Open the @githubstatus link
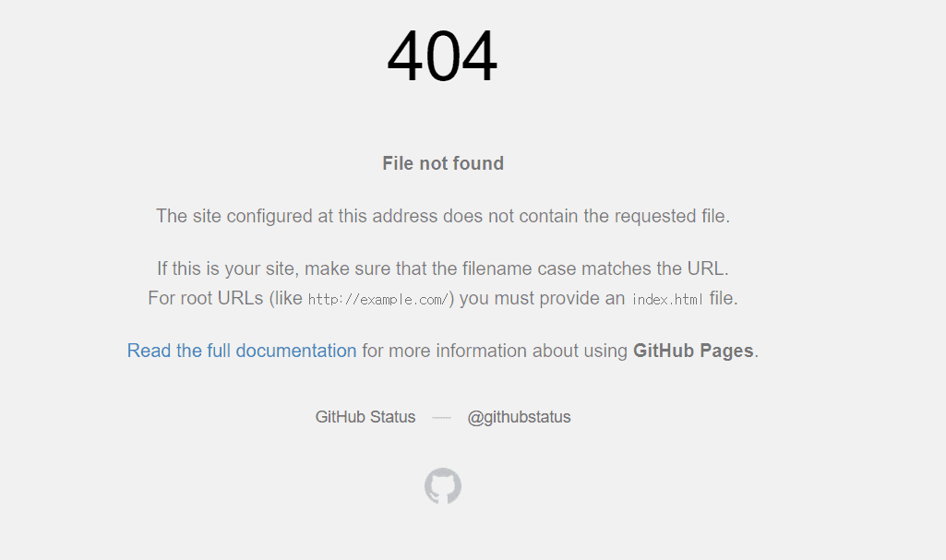The width and height of the screenshot is (946, 560). point(519,417)
